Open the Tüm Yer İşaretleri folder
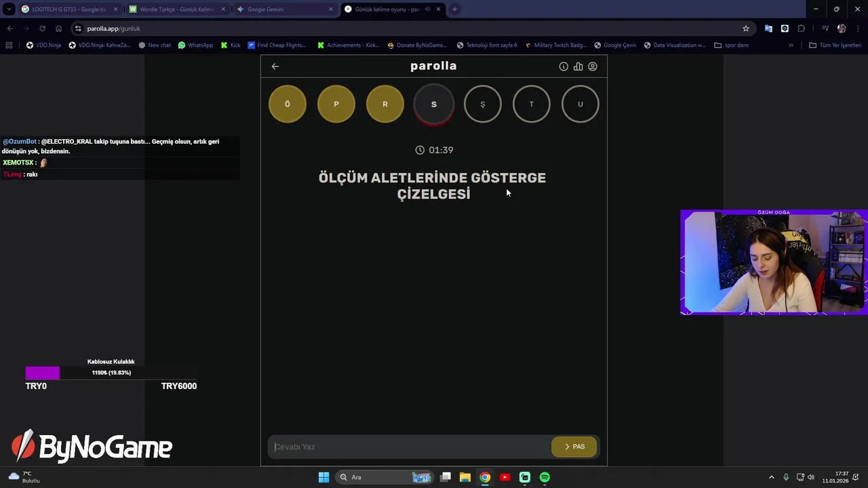 pos(835,45)
